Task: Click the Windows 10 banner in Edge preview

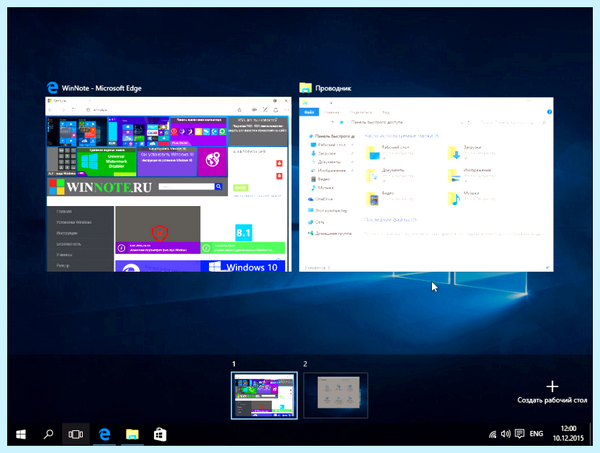Action: 243,266
